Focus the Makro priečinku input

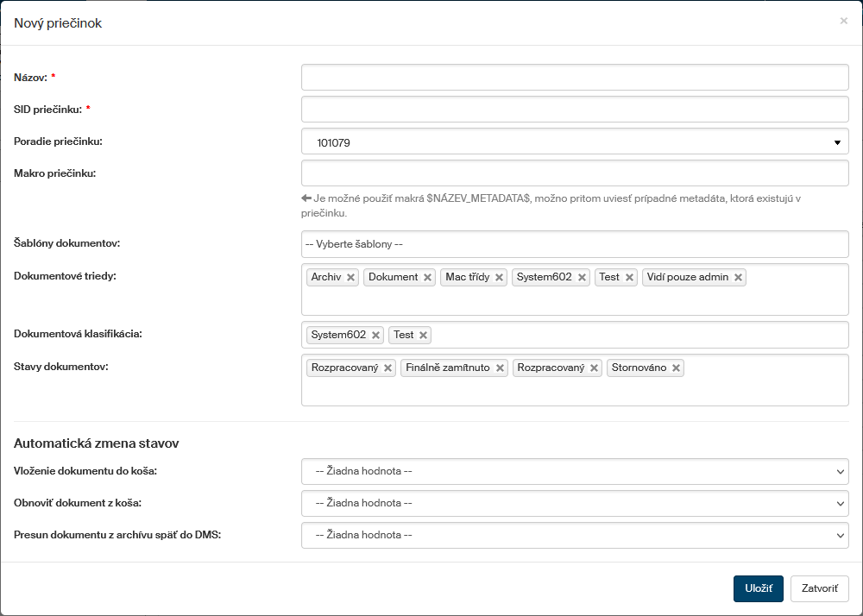click(x=575, y=173)
